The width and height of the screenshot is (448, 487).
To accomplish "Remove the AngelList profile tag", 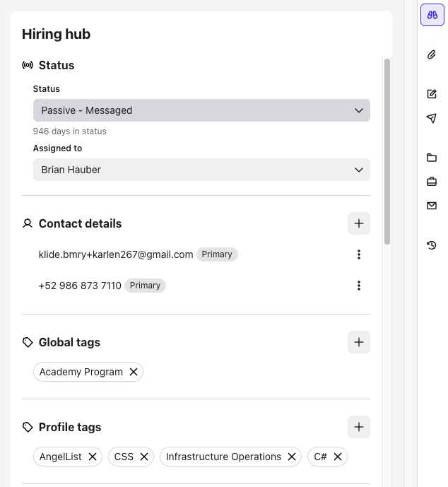I will pos(92,457).
